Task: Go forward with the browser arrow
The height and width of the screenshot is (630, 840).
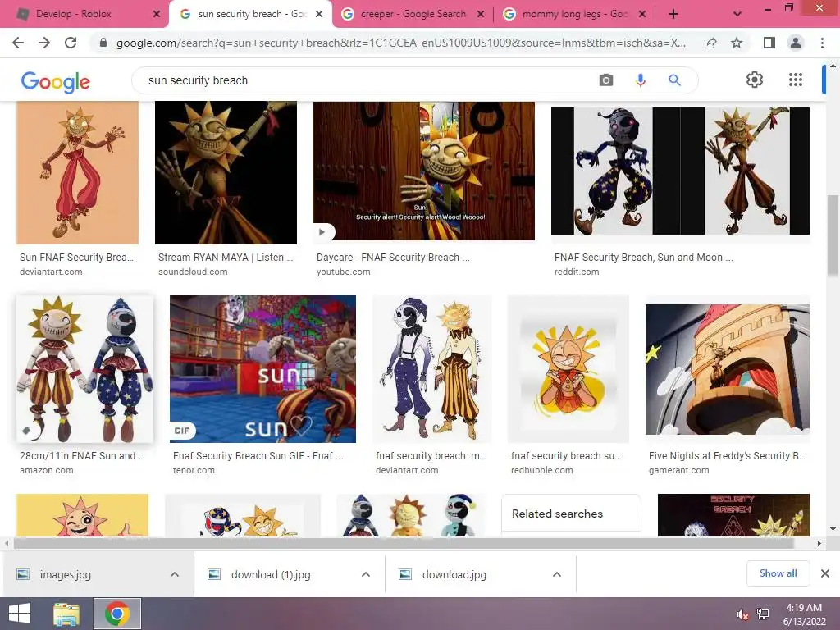Action: coord(44,43)
